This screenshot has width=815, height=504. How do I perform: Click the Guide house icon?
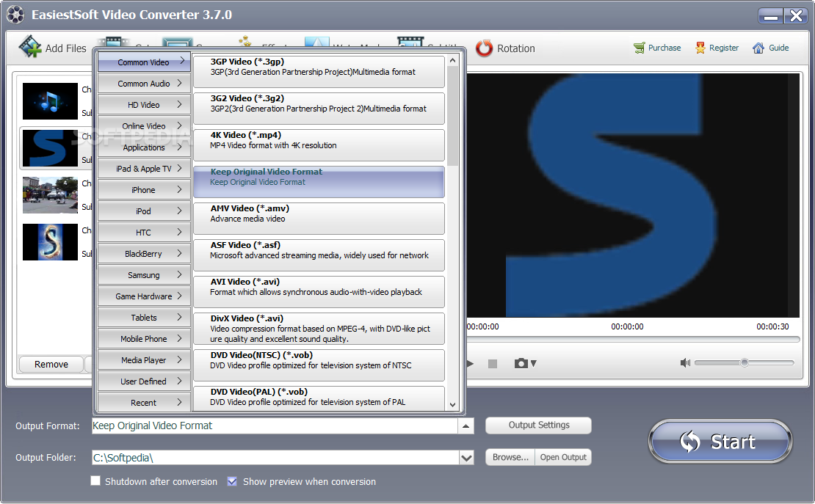click(758, 48)
